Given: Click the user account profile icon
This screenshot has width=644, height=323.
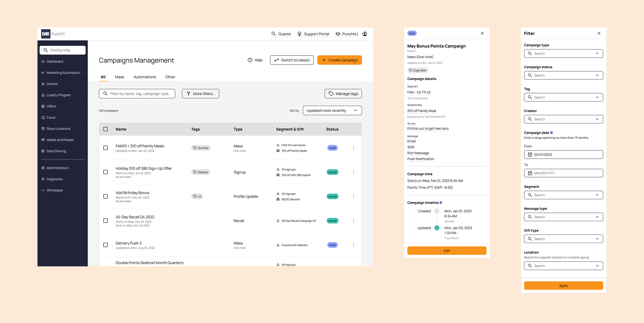Looking at the screenshot, I should click(365, 34).
